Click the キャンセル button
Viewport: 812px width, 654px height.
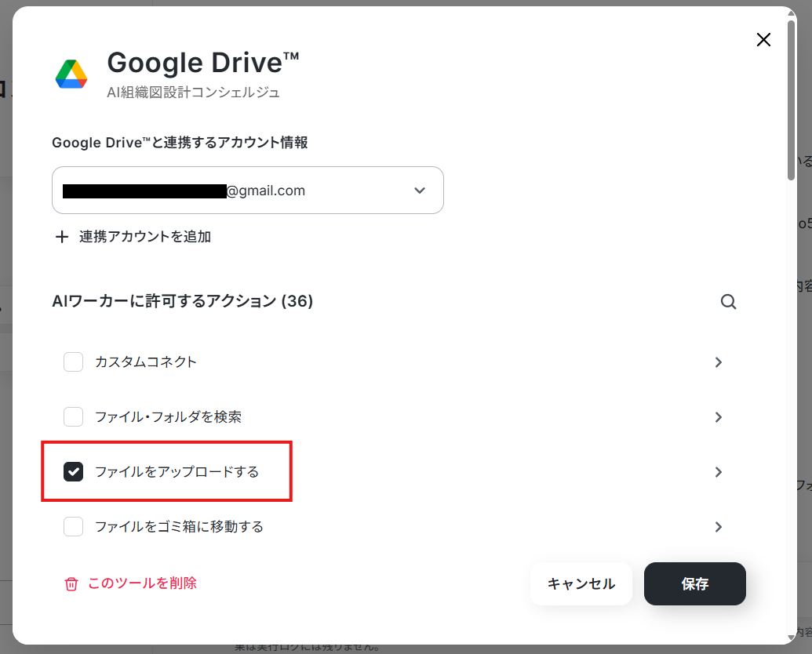pyautogui.click(x=581, y=583)
